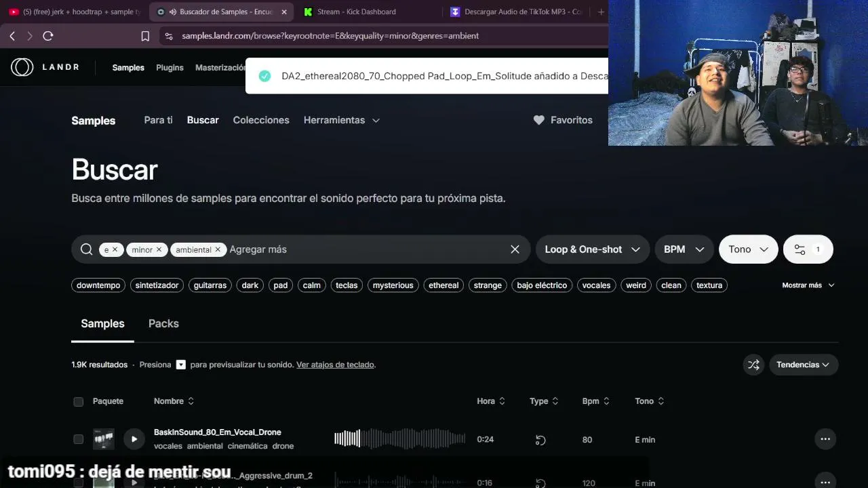Mute audio on the Buscador de Samples tab
The width and height of the screenshot is (868, 488).
(x=173, y=12)
